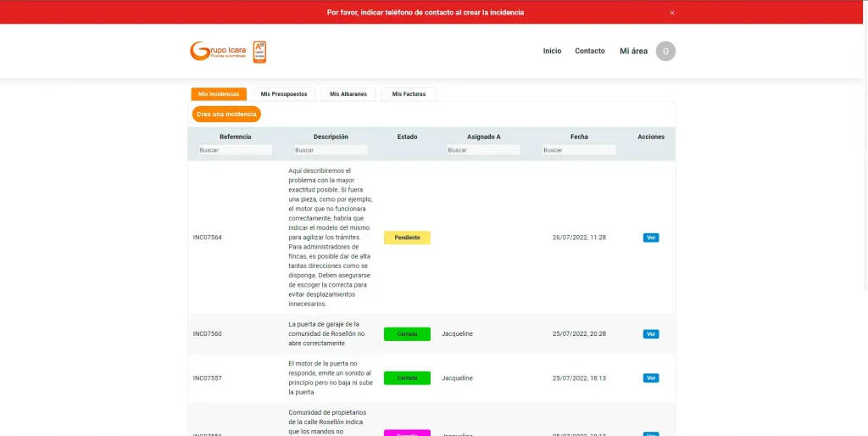Close the red notification banner
Viewport: 868px width, 436px height.
[672, 13]
